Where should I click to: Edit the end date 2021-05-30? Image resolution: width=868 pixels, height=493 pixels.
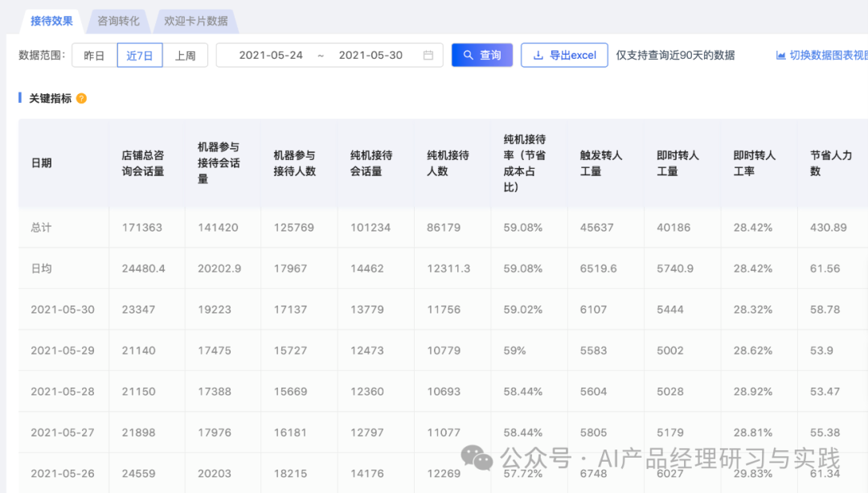coord(371,55)
